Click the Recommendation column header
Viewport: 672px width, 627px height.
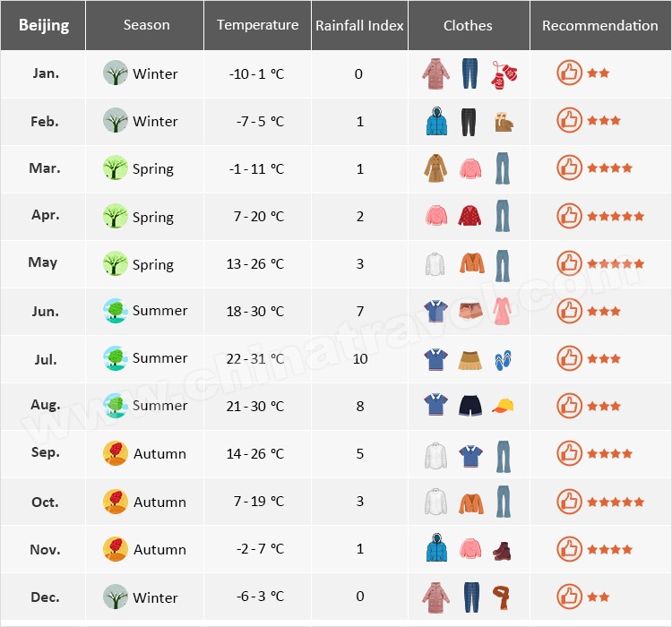[599, 25]
